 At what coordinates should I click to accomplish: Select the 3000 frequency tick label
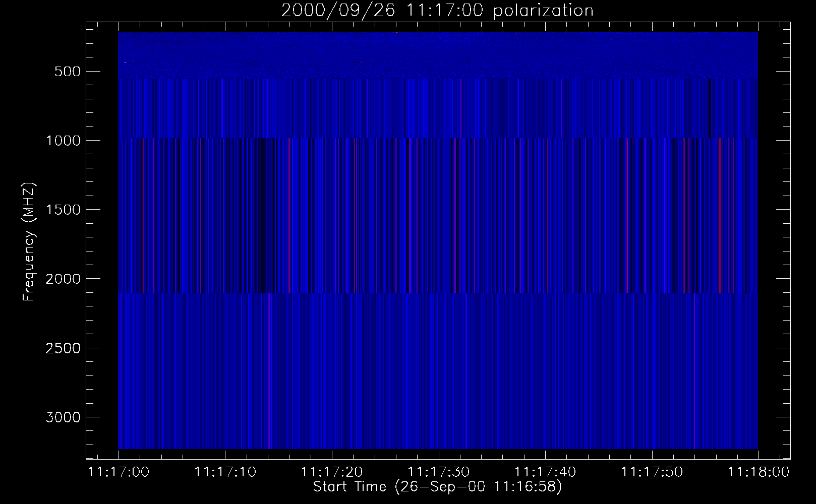pos(63,417)
